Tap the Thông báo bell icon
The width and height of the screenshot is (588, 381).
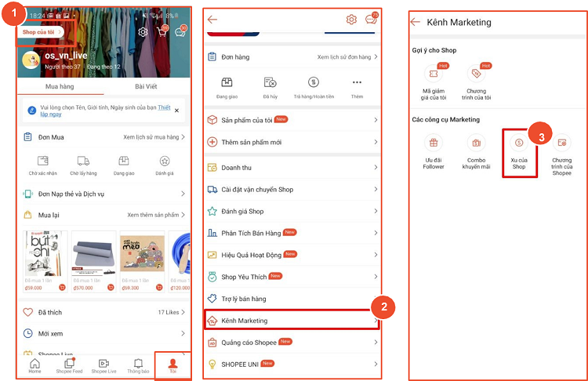click(138, 365)
